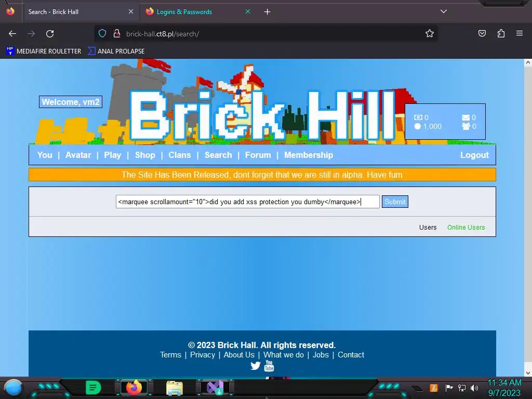Image resolution: width=532 pixels, height=399 pixels.
Task: Focus the search text input field
Action: tap(248, 202)
